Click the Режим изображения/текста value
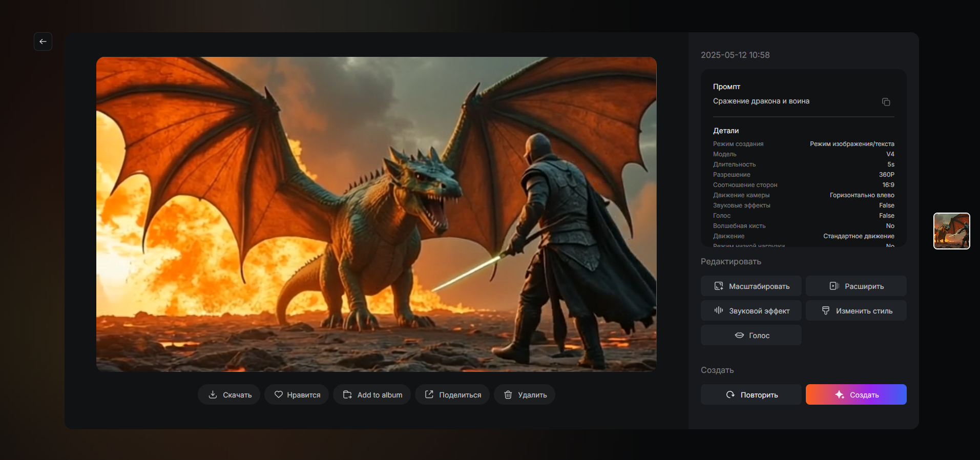Screen dimensions: 980x460 point(852,144)
